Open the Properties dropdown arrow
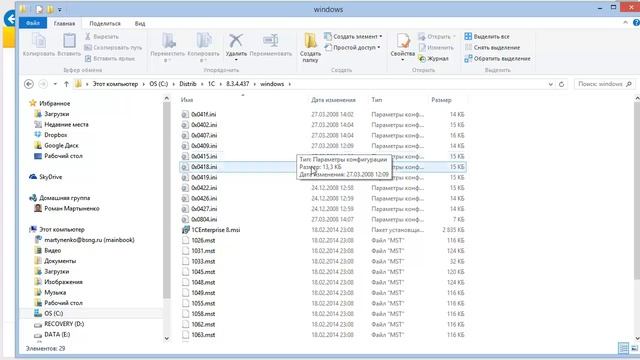The height and width of the screenshot is (360, 640). coord(403,60)
